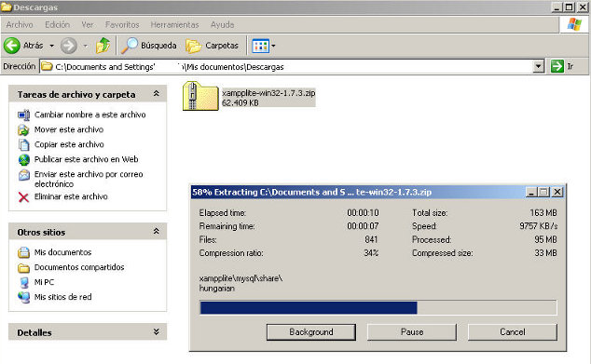Minimize the extraction dialog
This screenshot has width=591, height=364.
(531, 193)
